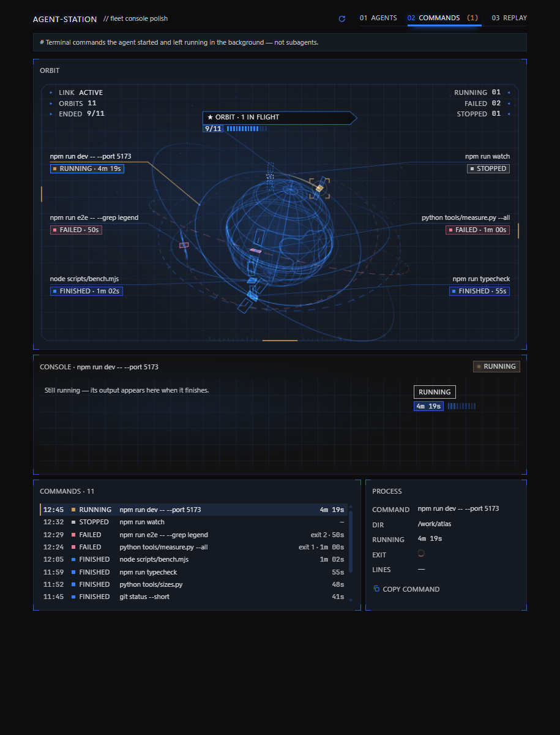
Task: Go to the 03 Replay tab
Action: coord(509,18)
